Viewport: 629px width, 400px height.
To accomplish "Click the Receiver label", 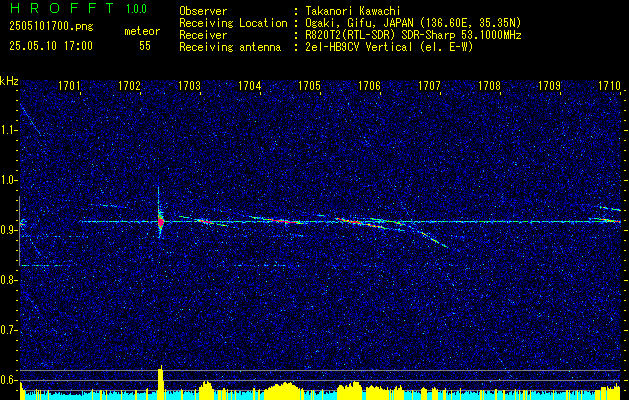I will pos(203,35).
